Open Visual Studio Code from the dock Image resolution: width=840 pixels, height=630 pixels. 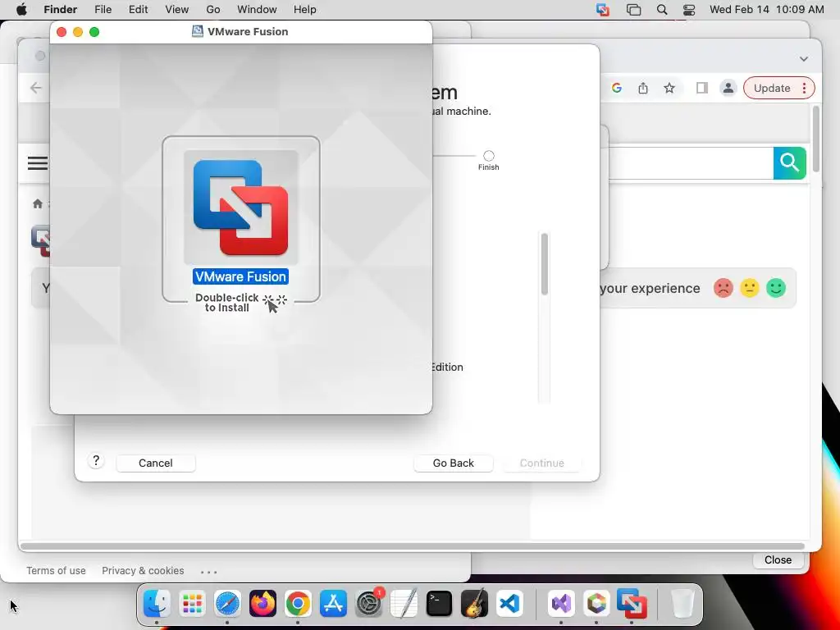509,604
